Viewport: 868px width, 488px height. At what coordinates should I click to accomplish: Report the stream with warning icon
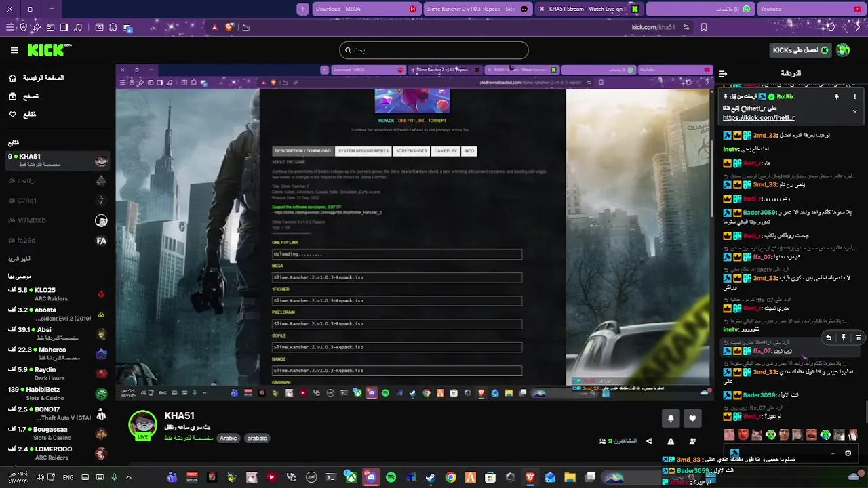pos(671,441)
